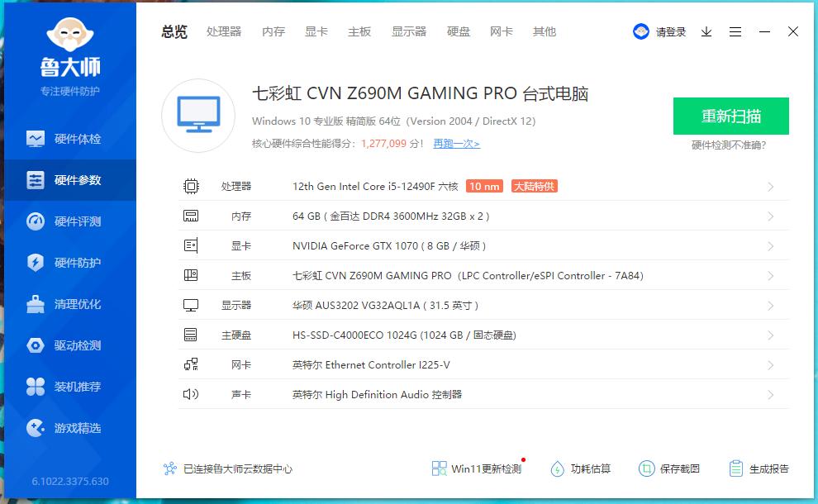
Task: Click the green 重新扫描 rescan button
Action: click(x=730, y=116)
